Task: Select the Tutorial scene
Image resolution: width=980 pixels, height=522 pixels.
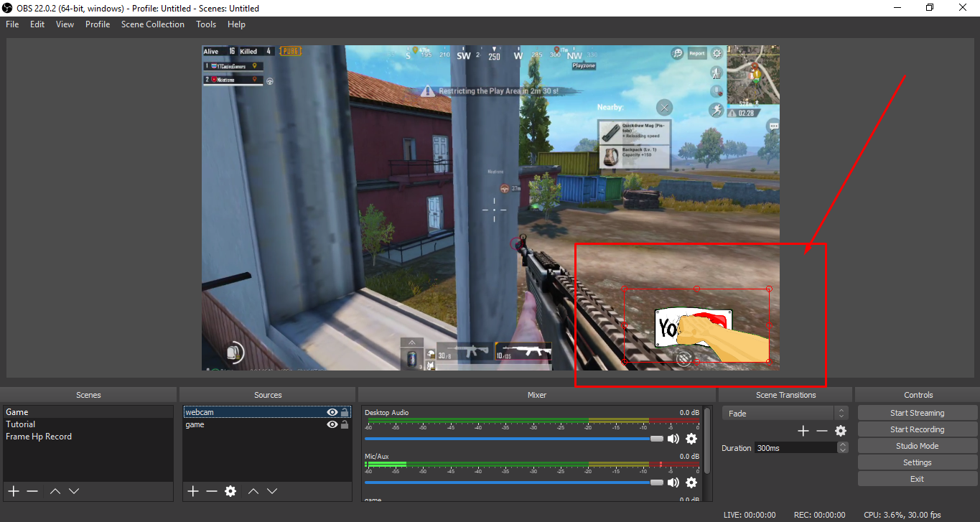Action: pos(88,424)
